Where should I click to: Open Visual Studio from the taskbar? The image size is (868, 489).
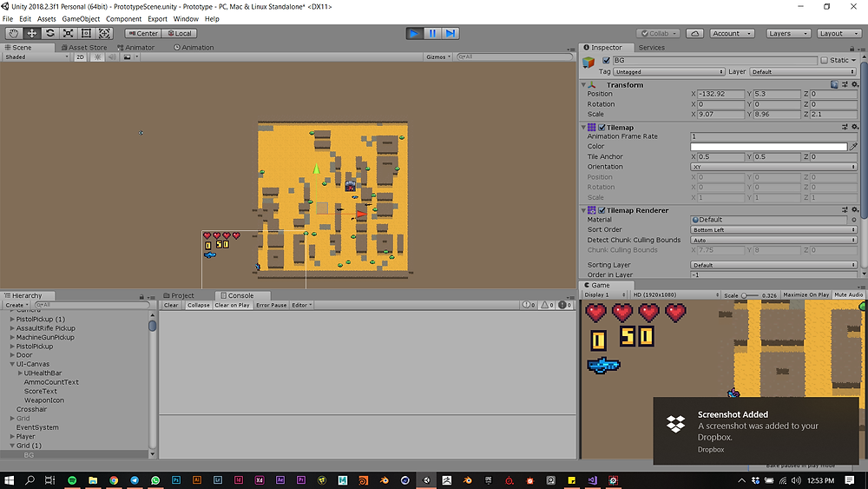pyautogui.click(x=592, y=480)
